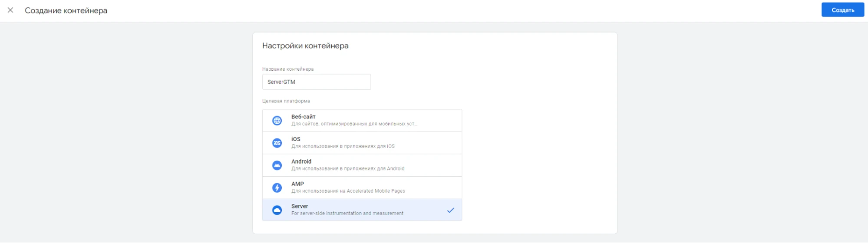Click the checkmark on Server row
This screenshot has height=243, width=868.
point(450,210)
